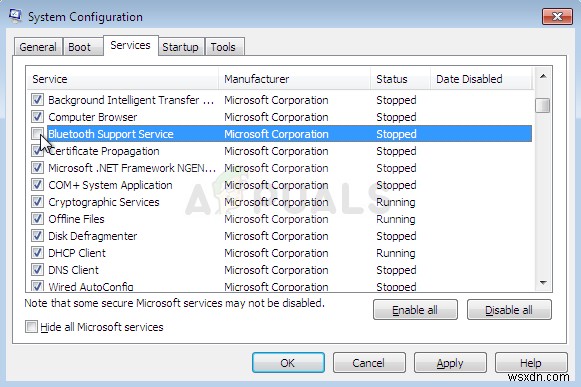Toggle the Microsoft .NET Framework NGEN checkbox
581x387 pixels.
[37, 168]
